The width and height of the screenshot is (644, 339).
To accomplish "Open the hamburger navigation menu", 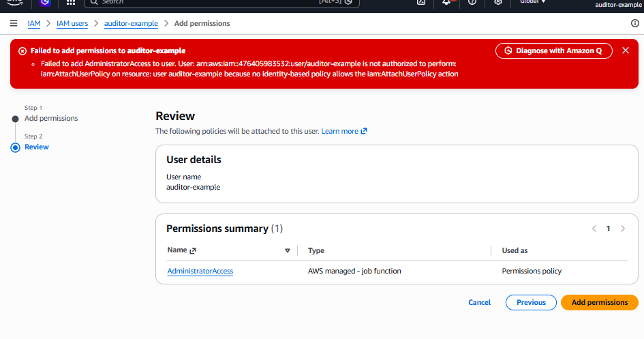I will pos(14,23).
